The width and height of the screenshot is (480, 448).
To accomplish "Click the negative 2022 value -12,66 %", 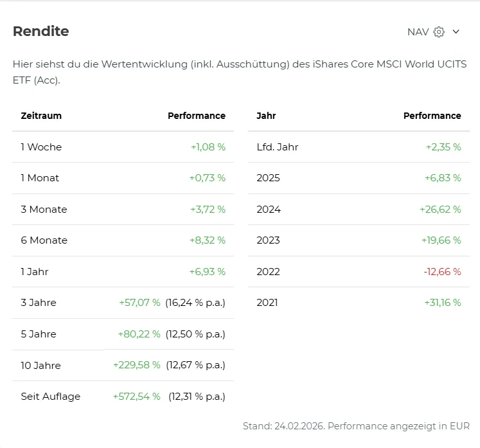I will [x=442, y=272].
